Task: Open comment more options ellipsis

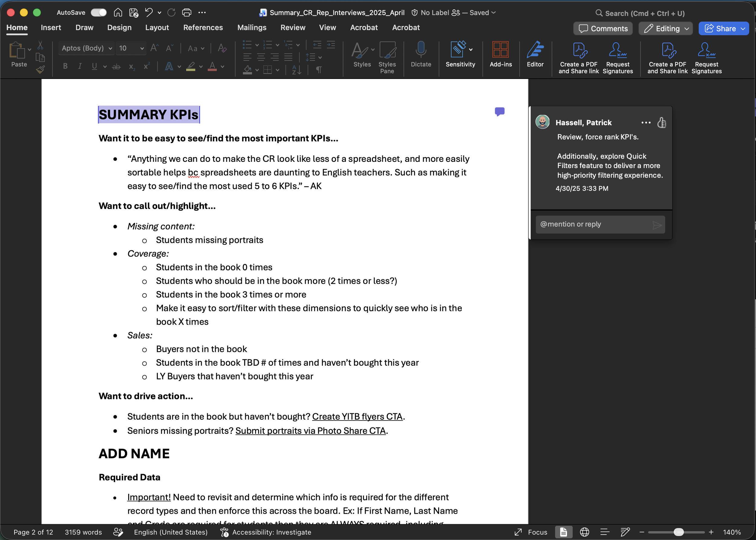Action: (x=646, y=123)
